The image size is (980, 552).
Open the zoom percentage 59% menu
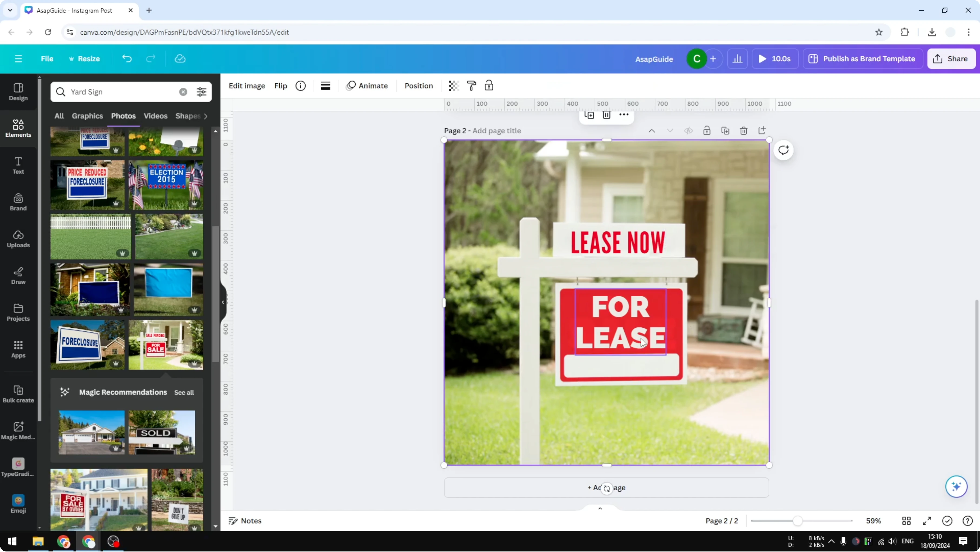[873, 521]
